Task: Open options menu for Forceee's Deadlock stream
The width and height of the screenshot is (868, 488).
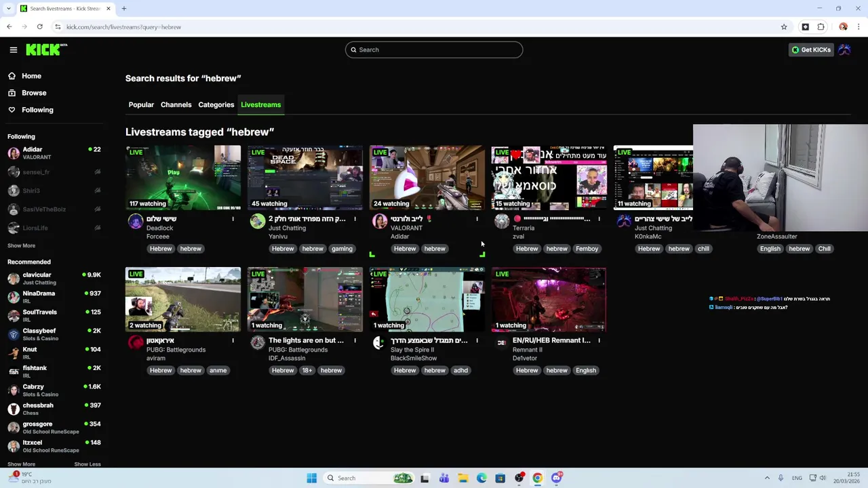Action: [x=233, y=219]
